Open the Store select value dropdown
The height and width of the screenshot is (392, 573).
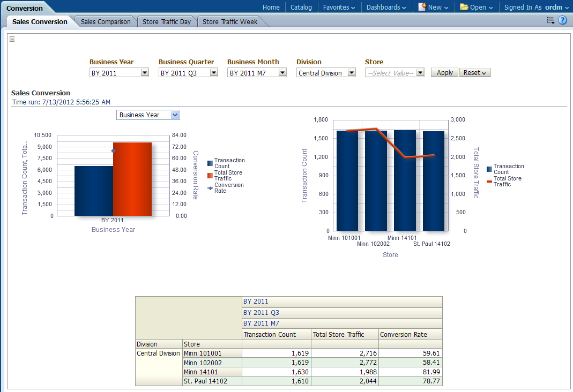pos(420,73)
